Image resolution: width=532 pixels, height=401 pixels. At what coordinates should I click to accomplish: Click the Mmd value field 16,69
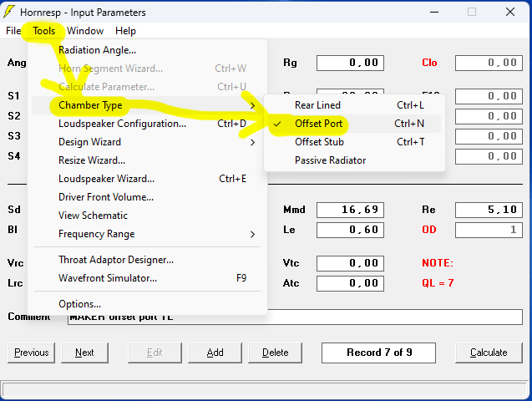click(x=350, y=210)
